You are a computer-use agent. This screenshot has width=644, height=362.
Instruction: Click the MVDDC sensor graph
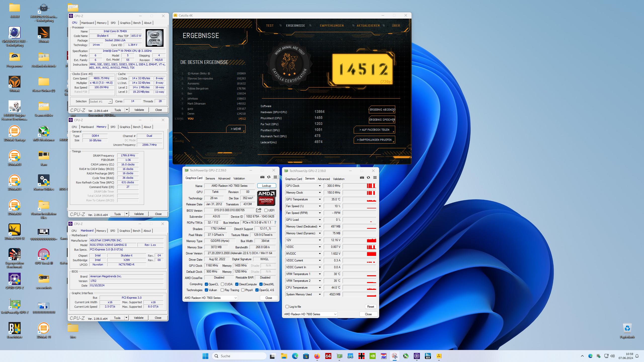[359, 254]
